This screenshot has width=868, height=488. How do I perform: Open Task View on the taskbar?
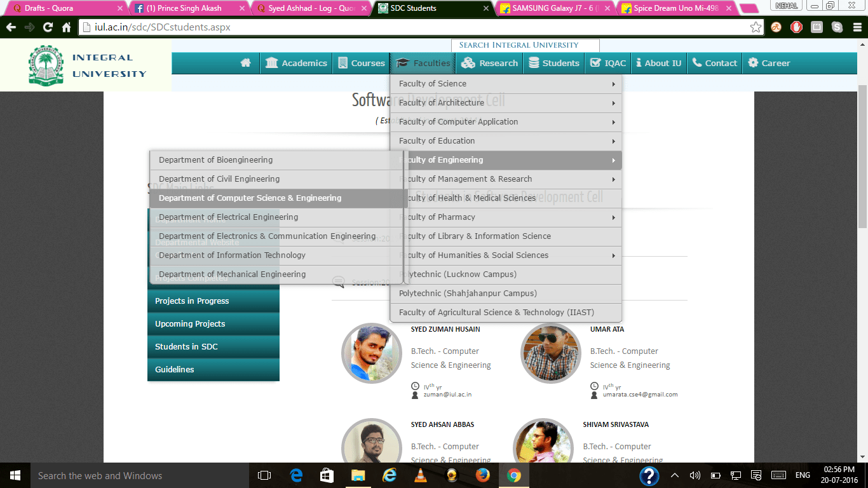(x=264, y=475)
